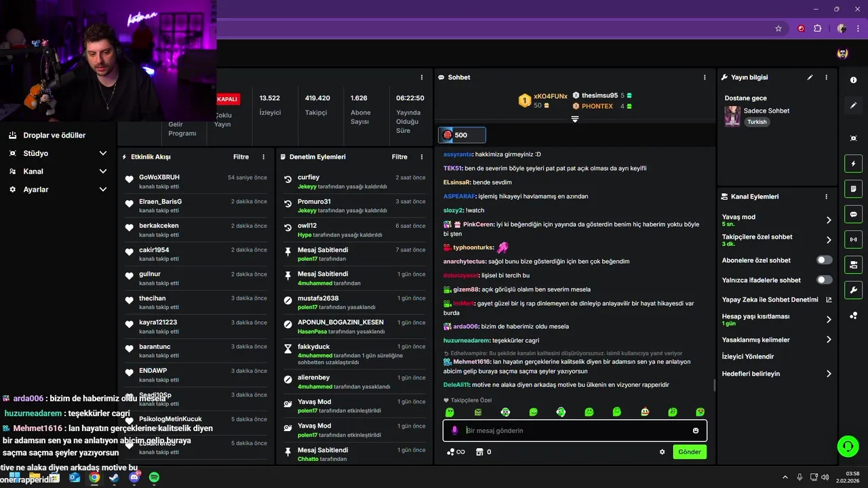This screenshot has height=488, width=868.
Task: Click top gifter xKO4FUNx in leaderboard
Action: point(550,96)
